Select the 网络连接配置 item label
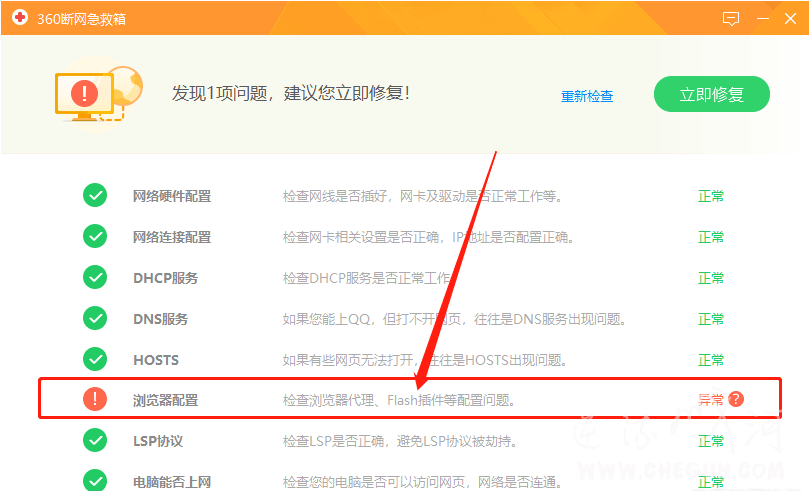This screenshot has width=809, height=491. tap(172, 237)
